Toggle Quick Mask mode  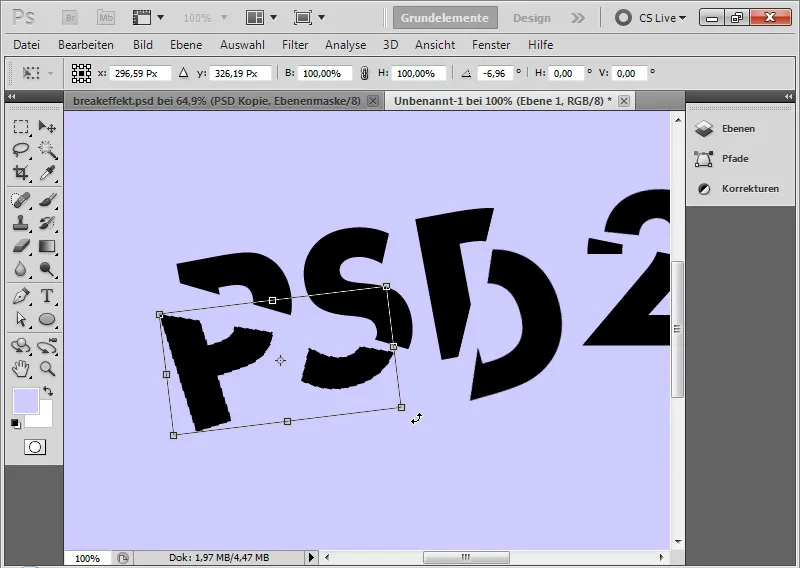[35, 447]
